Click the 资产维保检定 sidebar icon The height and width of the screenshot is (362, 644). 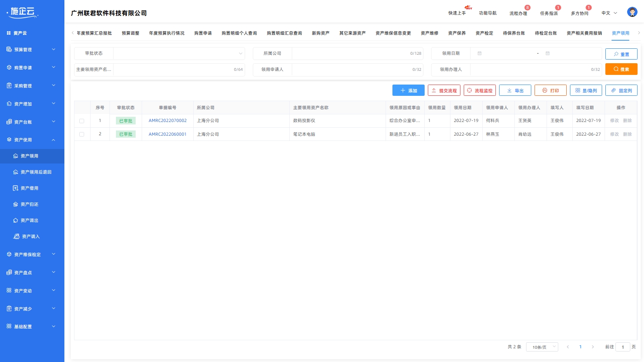pos(9,254)
